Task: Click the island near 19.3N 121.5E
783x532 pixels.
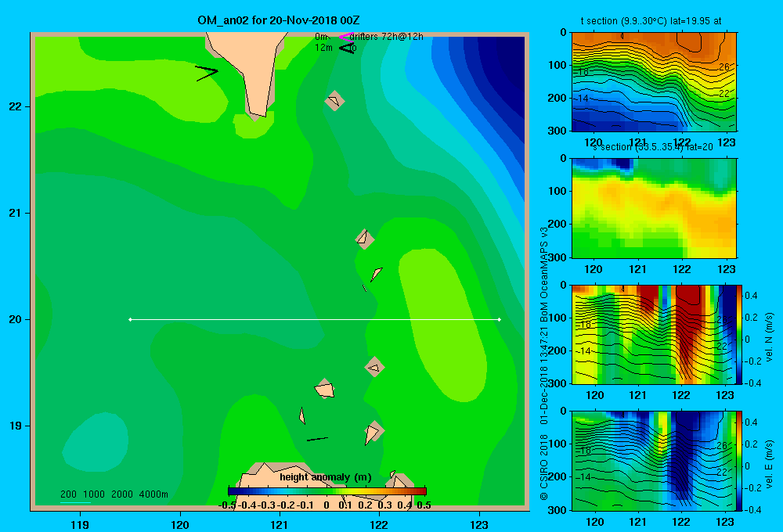Action: pyautogui.click(x=325, y=389)
